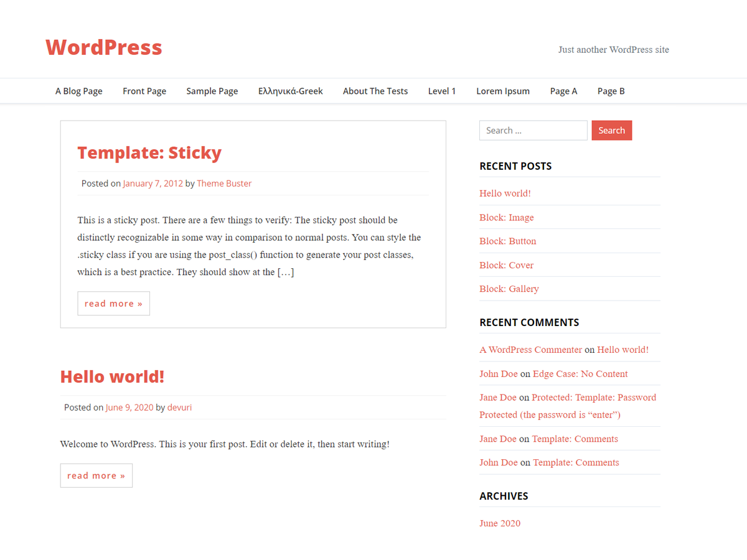Open Block: Gallery from Recent Posts
The width and height of the screenshot is (747, 560).
509,288
